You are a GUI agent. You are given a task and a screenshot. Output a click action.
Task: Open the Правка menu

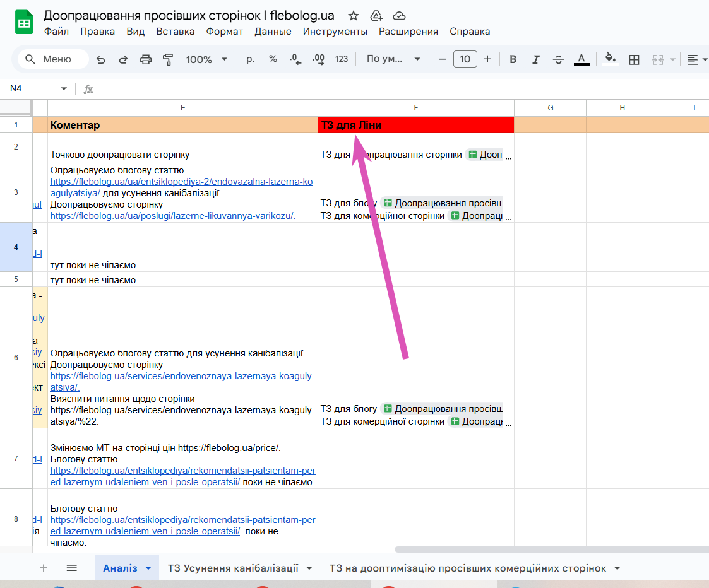[98, 32]
